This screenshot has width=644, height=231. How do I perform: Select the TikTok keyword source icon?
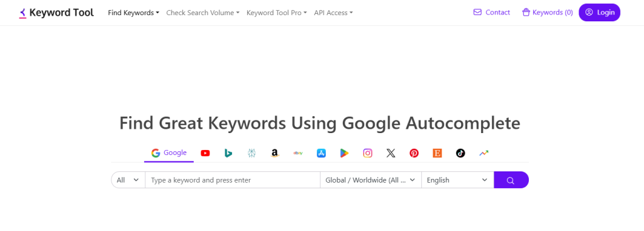pos(460,153)
